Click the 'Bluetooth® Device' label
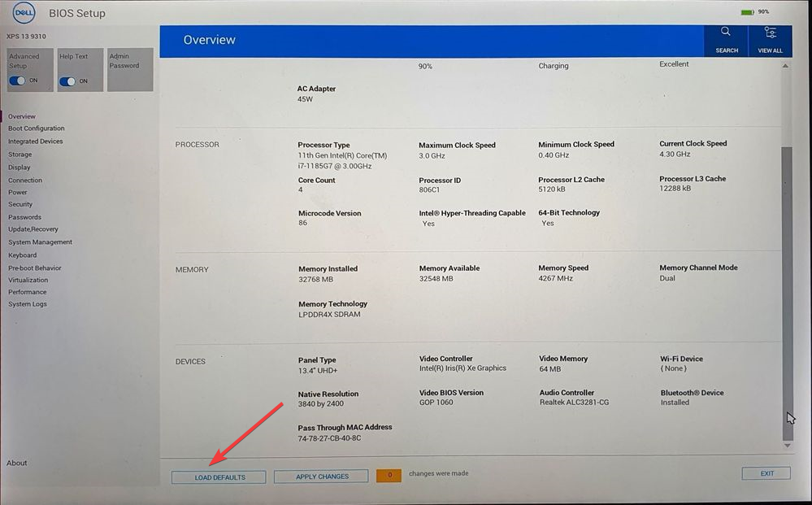 tap(692, 393)
